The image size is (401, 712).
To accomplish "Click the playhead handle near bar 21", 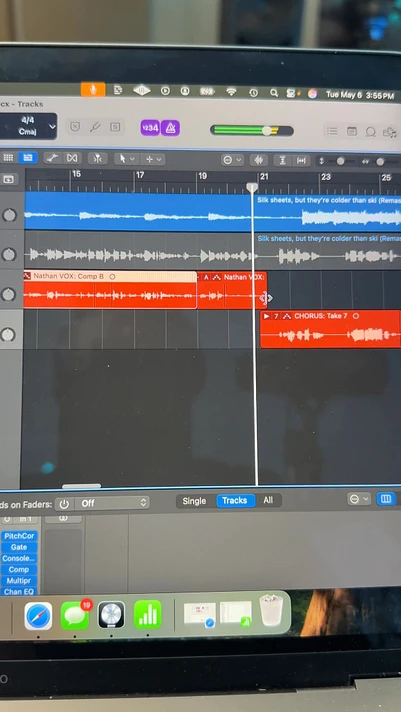I will coord(252,187).
